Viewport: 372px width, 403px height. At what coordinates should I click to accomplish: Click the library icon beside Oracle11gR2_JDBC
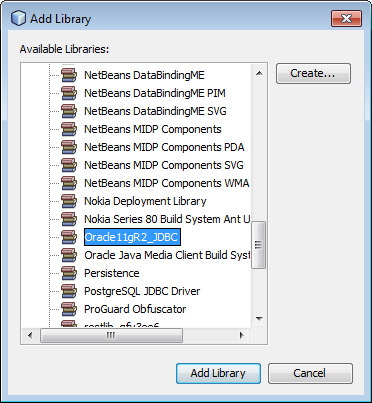[x=69, y=237]
